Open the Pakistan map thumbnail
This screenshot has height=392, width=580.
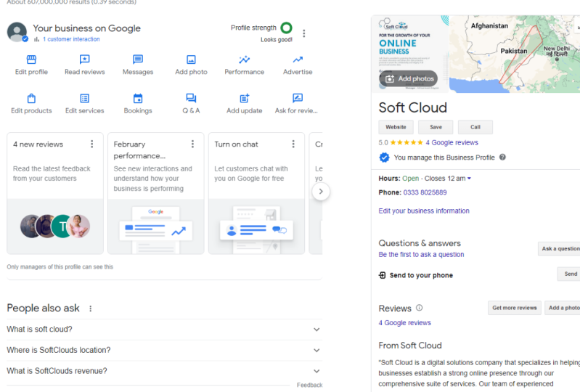[x=515, y=54]
